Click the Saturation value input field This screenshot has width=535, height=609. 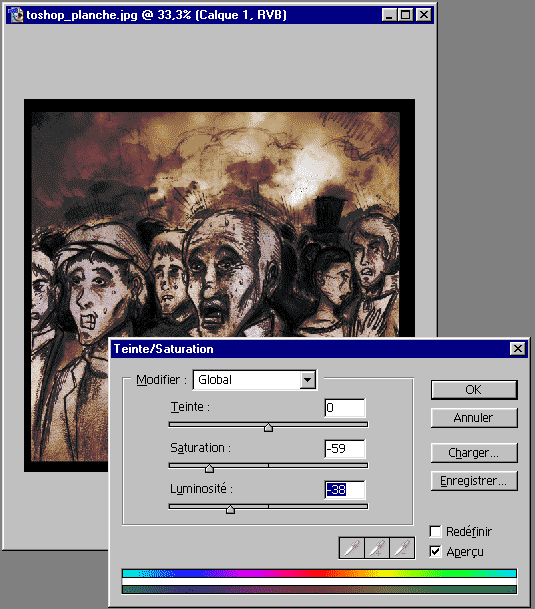point(345,449)
